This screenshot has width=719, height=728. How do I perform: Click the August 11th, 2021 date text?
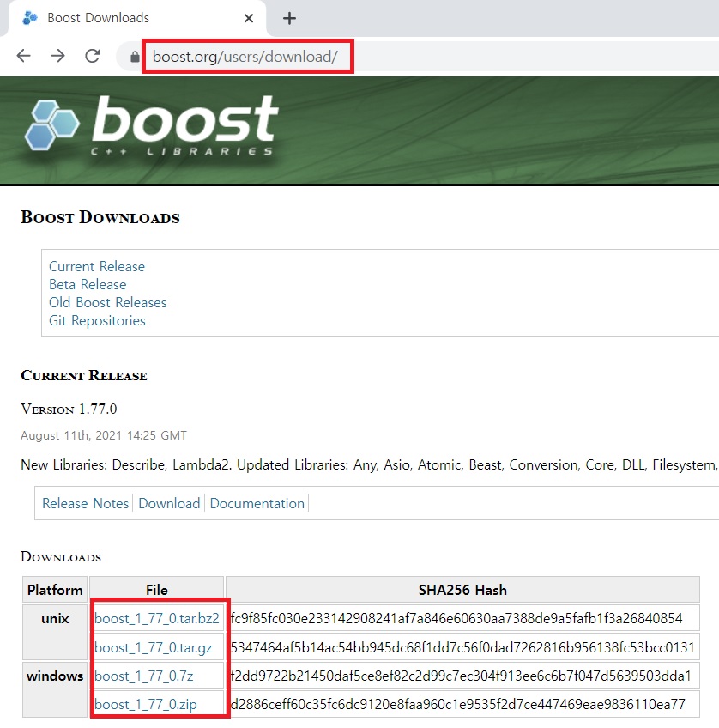click(x=104, y=435)
